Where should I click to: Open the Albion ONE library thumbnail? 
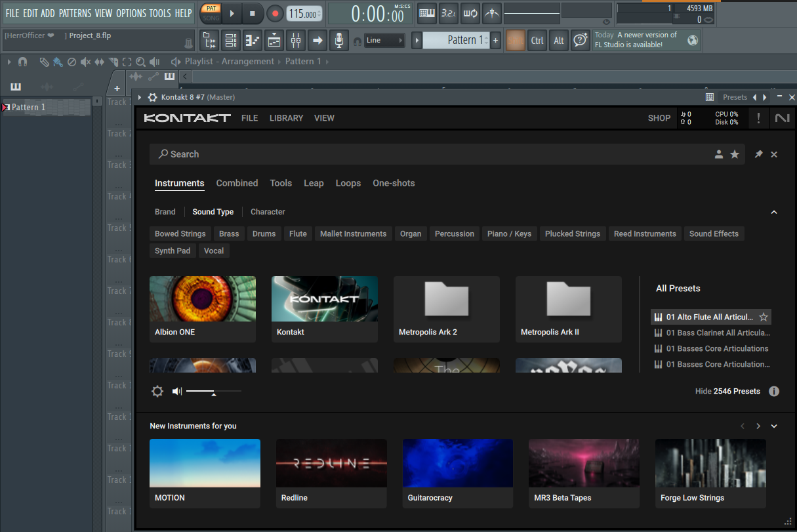[x=203, y=299]
